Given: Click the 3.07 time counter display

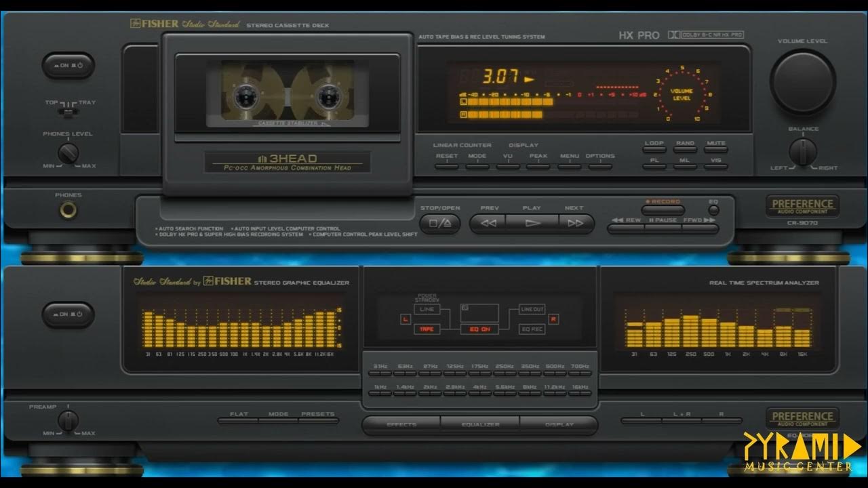Looking at the screenshot, I should tap(500, 76).
